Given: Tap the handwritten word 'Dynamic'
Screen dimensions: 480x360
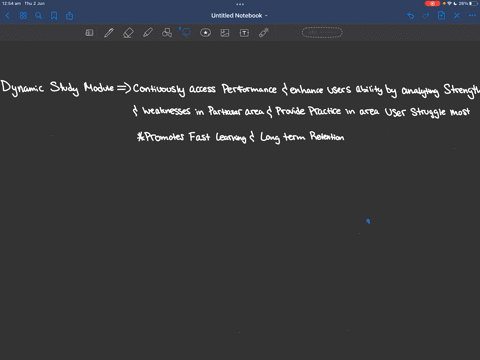Looking at the screenshot, I should (x=22, y=88).
